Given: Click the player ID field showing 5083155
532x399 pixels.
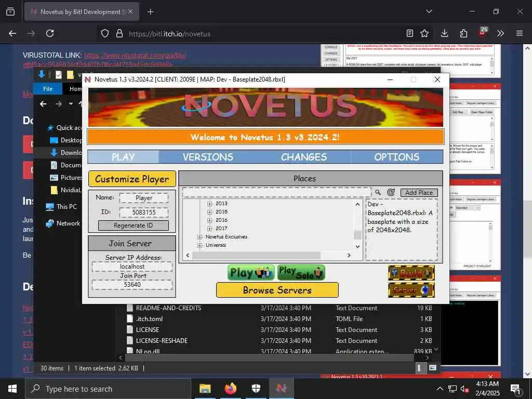Looking at the screenshot, I should pyautogui.click(x=144, y=212).
